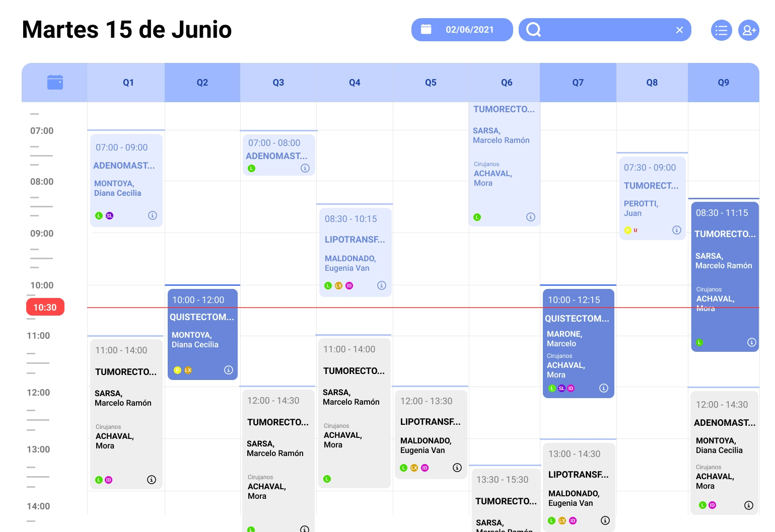Image resolution: width=775 pixels, height=532 pixels.
Task: Open Q3 TUMORECTO... 12:00 - 14:30 appointment
Action: [x=278, y=461]
